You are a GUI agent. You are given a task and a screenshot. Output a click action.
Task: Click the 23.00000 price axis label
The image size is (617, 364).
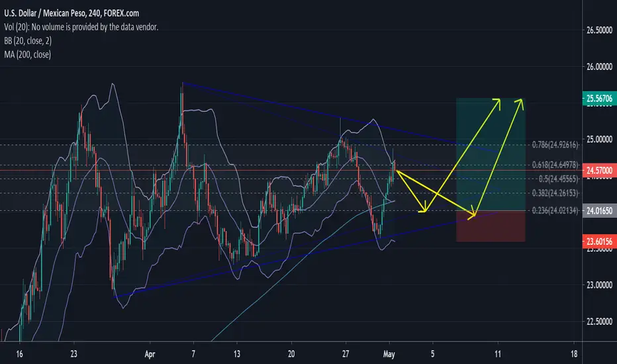coord(599,285)
